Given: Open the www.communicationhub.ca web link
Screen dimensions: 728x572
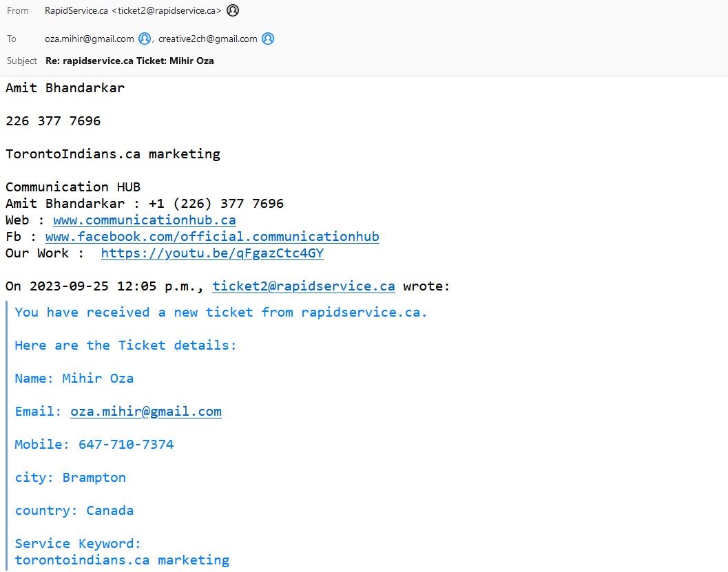Looking at the screenshot, I should (144, 220).
